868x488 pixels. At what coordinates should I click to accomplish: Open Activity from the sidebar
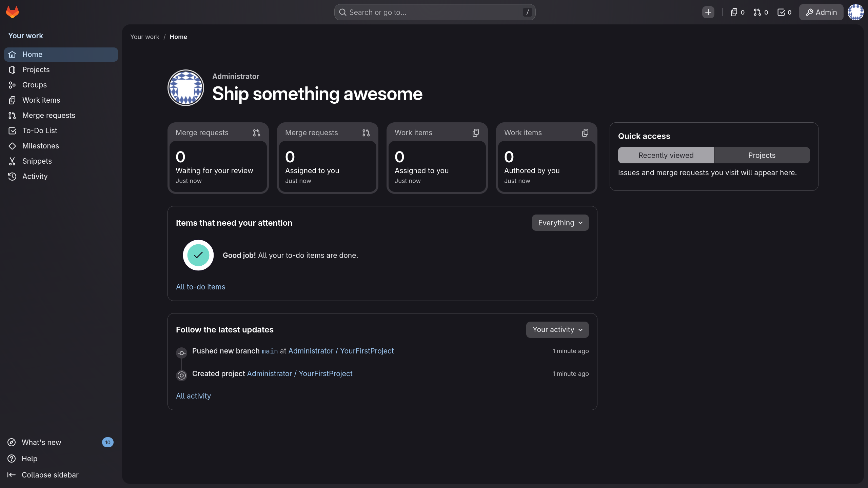(x=61, y=177)
